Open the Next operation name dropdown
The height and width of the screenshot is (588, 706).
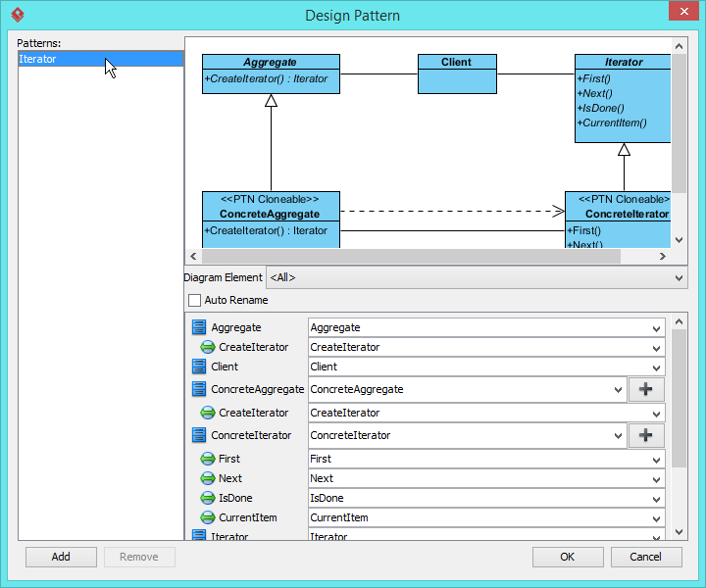coord(656,479)
